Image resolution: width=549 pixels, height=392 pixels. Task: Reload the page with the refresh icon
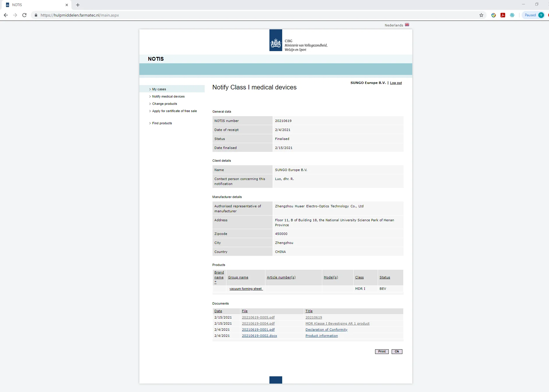[24, 15]
